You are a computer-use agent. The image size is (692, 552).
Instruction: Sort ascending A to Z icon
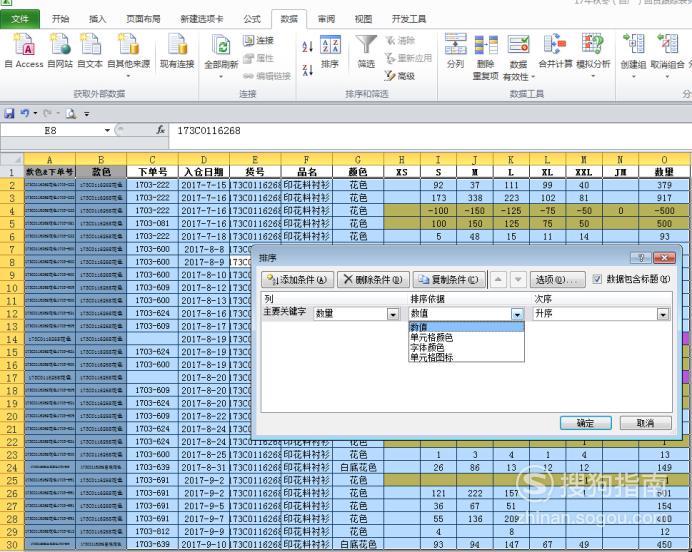tap(308, 46)
